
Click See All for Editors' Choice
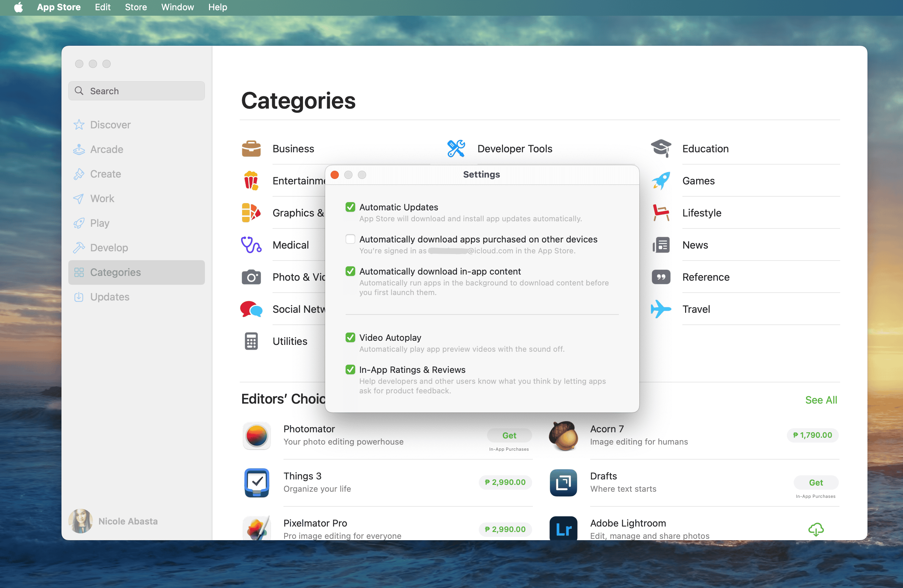coord(821,400)
